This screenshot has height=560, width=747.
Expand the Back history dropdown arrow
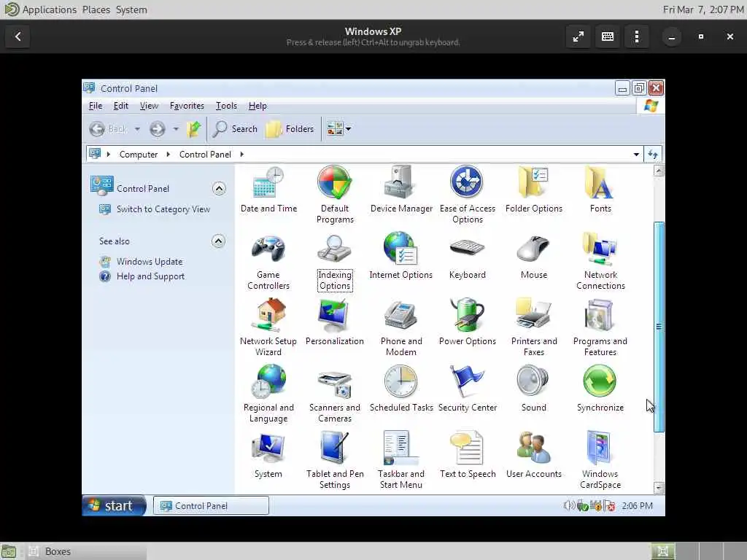tap(137, 129)
